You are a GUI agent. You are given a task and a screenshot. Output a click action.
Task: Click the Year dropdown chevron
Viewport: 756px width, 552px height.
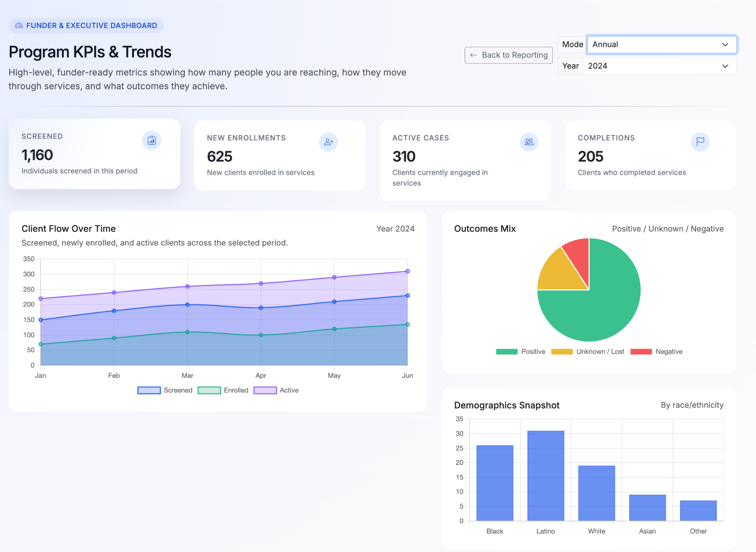pyautogui.click(x=725, y=66)
